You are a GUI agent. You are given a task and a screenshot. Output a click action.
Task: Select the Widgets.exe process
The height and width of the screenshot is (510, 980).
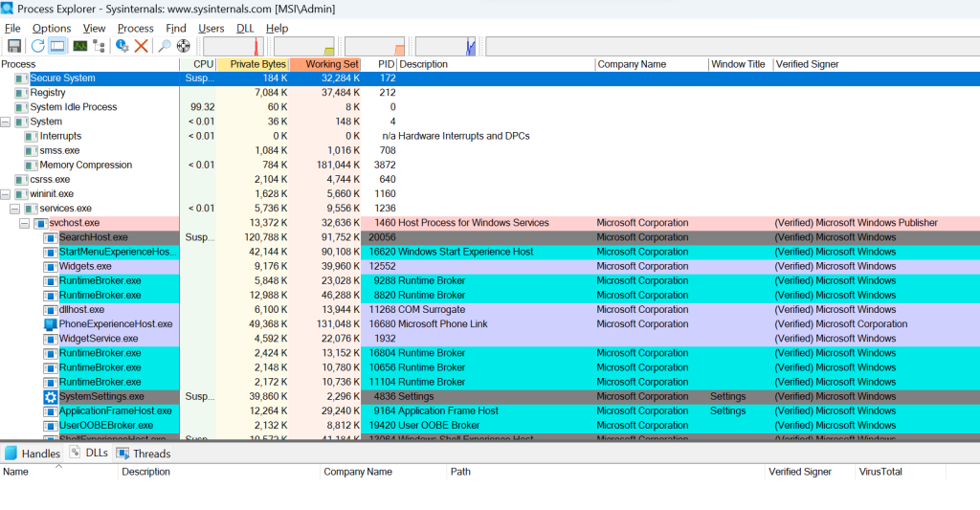[490, 266]
